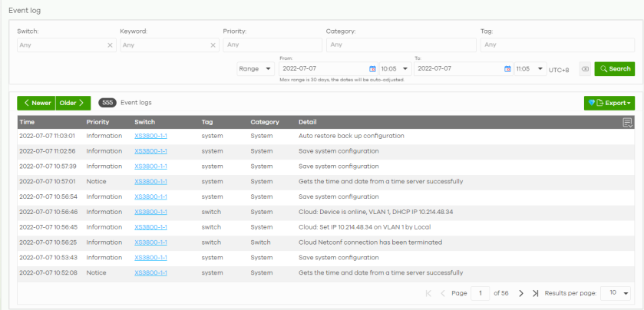The image size is (644, 310).
Task: Click the Older button
Action: tap(73, 103)
